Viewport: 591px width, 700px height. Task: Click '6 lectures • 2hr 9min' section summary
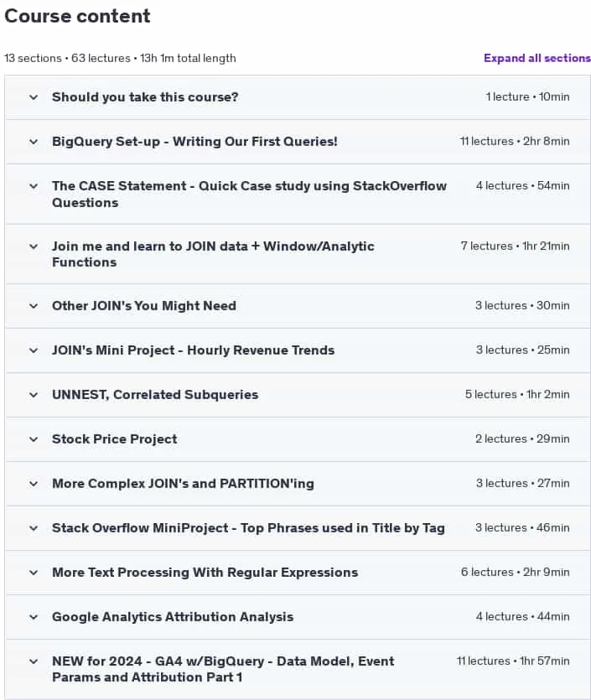coord(515,573)
